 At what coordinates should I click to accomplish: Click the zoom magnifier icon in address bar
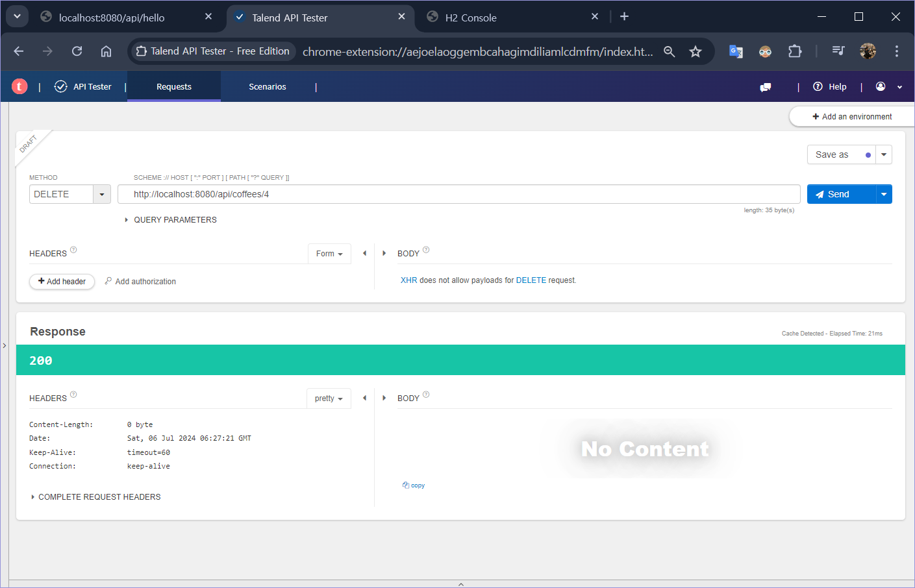pyautogui.click(x=669, y=51)
